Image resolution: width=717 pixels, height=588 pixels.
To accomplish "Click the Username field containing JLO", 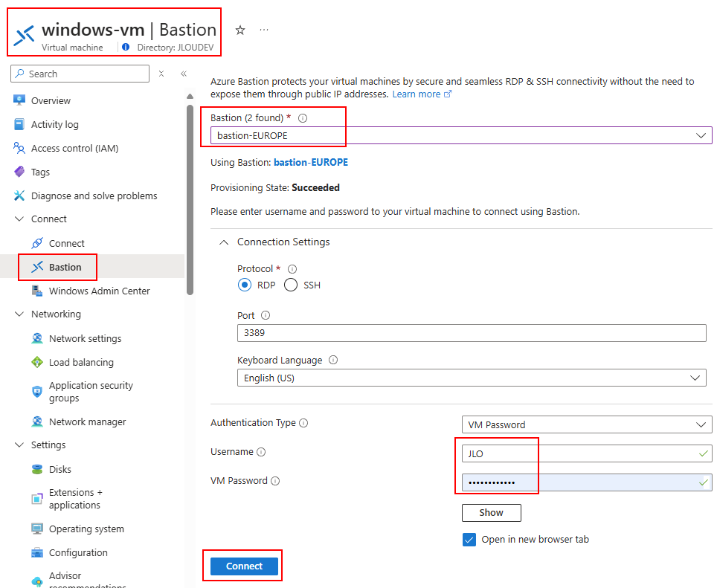I will [x=587, y=453].
